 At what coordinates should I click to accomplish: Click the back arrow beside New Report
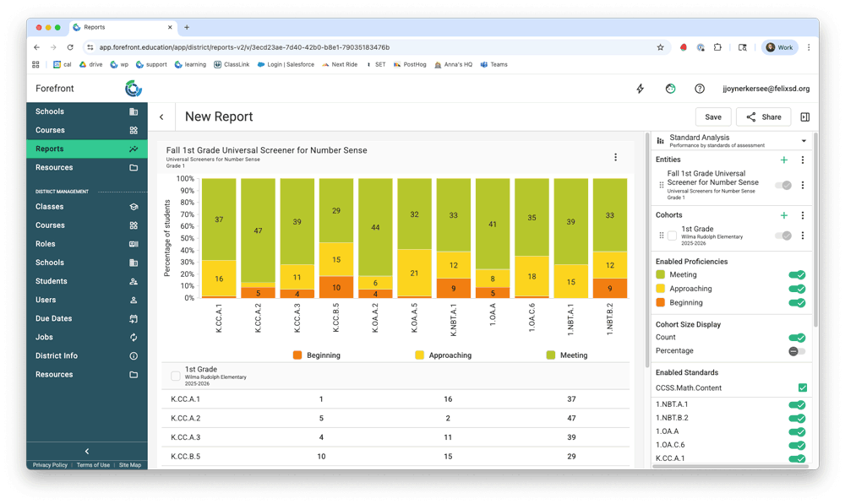[161, 117]
